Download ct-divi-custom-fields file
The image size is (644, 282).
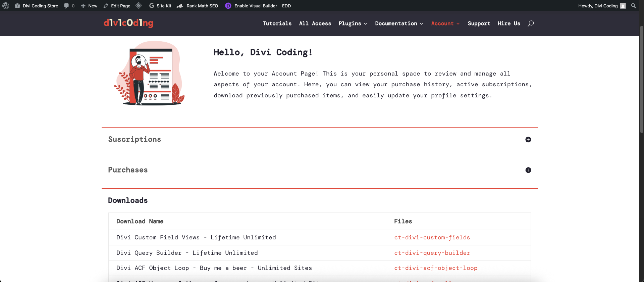click(x=432, y=237)
